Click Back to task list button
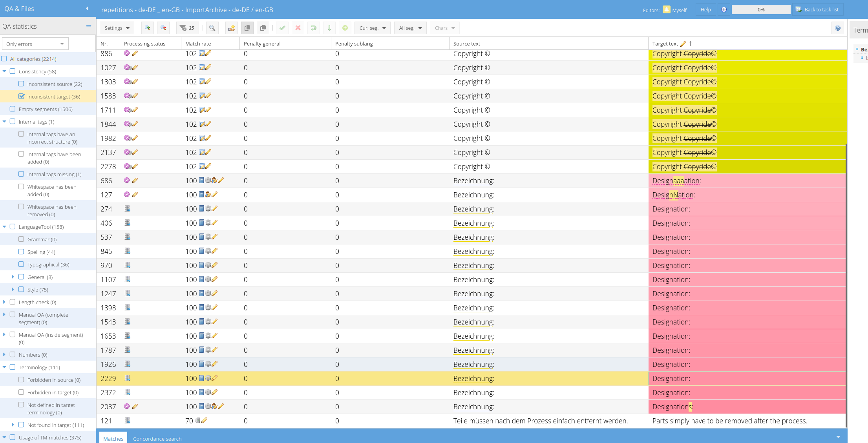Viewport: 868px width, 443px height. click(x=817, y=9)
